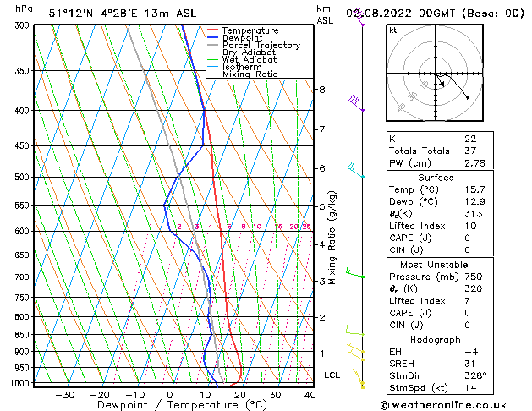
Task: Click the 'Parcel Trajectory' legend label
Action: click(261, 45)
